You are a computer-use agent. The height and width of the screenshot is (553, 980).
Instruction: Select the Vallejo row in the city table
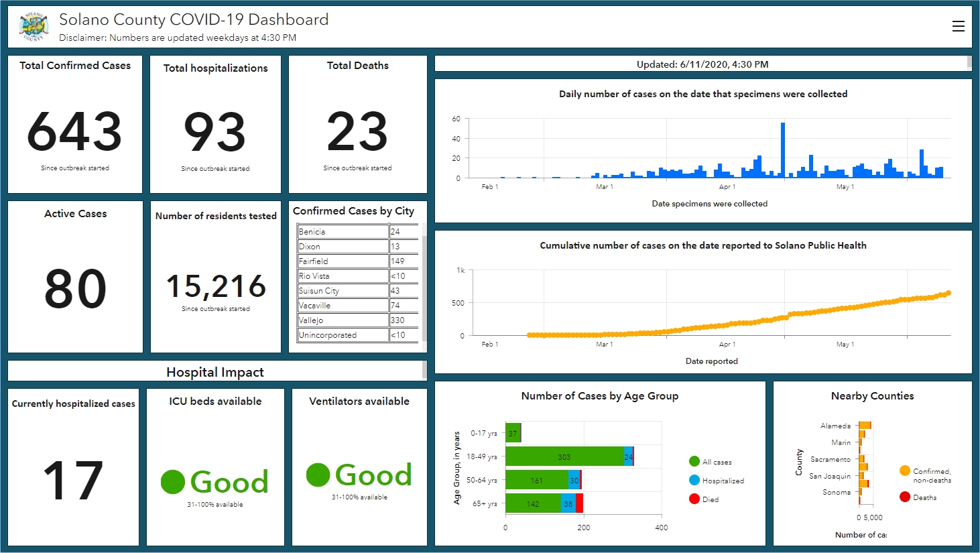point(343,320)
